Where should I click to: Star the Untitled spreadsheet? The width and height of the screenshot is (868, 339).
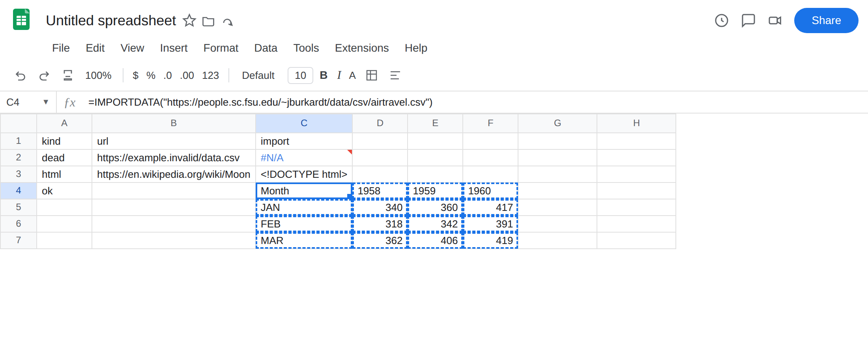pos(189,20)
